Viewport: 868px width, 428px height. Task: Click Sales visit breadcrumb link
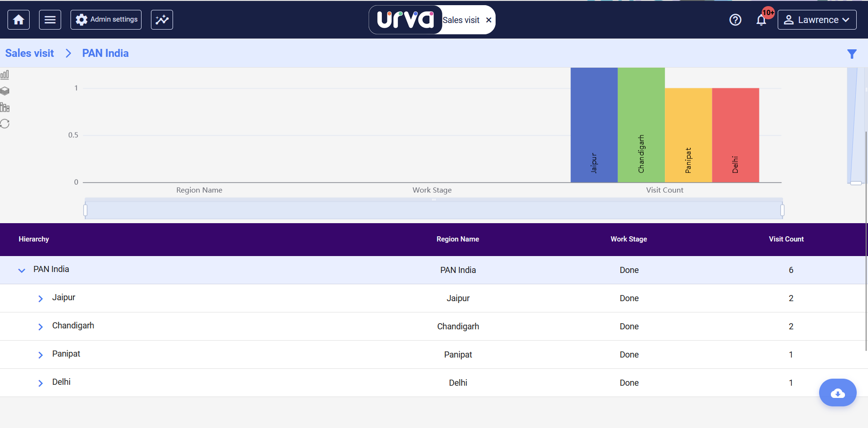click(x=30, y=53)
